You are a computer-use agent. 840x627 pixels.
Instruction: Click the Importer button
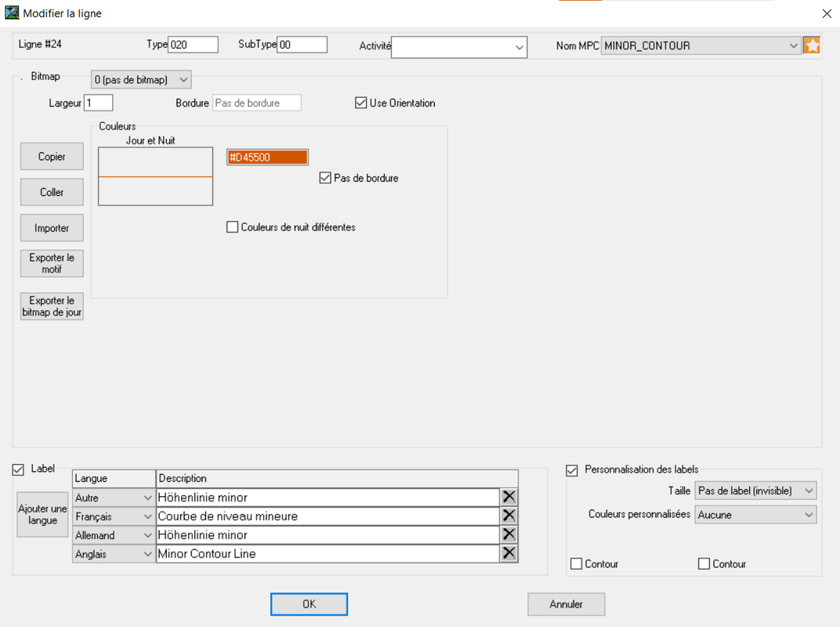click(x=52, y=228)
